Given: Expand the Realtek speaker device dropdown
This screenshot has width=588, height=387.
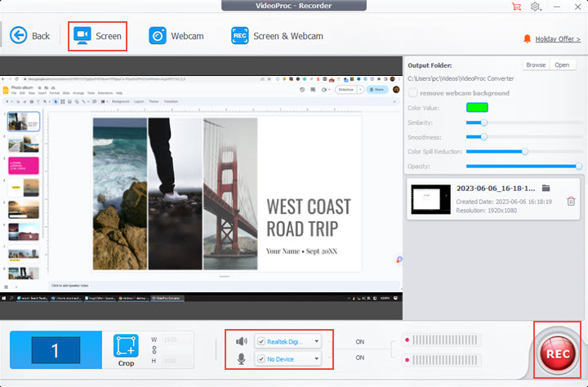Looking at the screenshot, I should 316,341.
